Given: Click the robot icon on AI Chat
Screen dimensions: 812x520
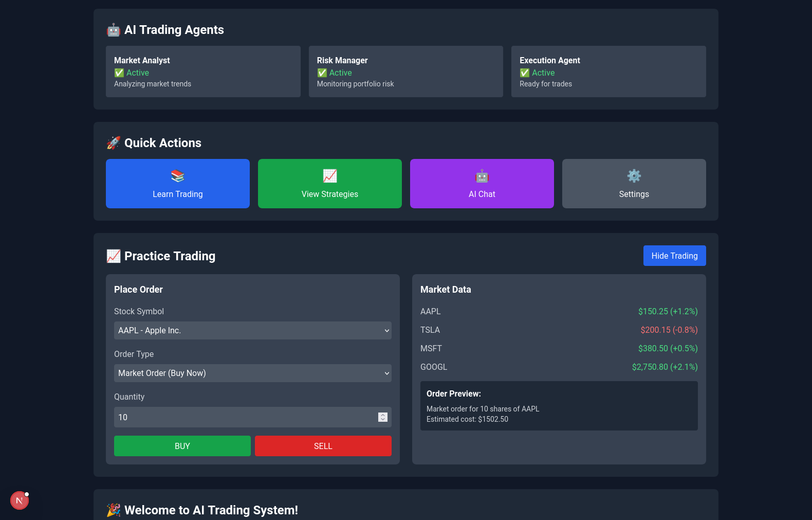Looking at the screenshot, I should pyautogui.click(x=482, y=176).
